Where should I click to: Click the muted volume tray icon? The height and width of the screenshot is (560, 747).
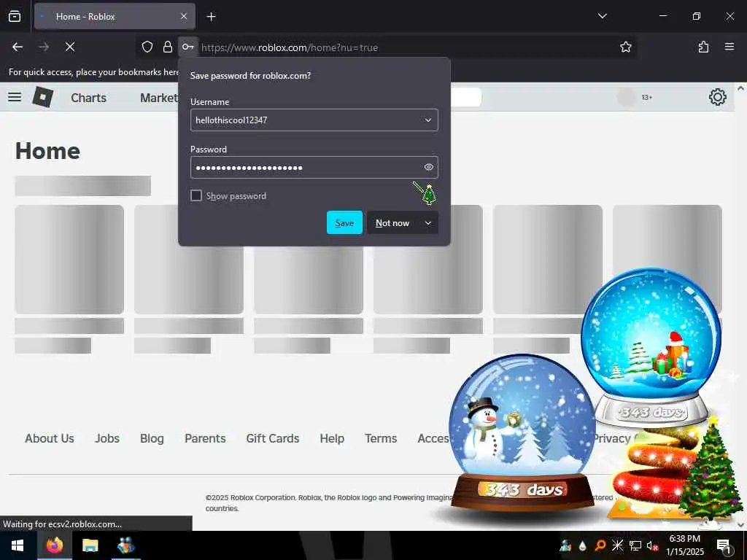coord(652,545)
